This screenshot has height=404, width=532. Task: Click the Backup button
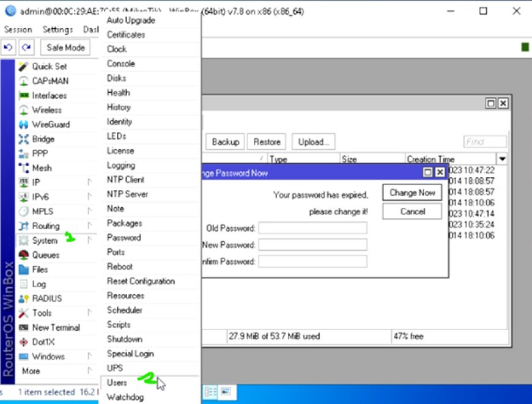click(225, 142)
